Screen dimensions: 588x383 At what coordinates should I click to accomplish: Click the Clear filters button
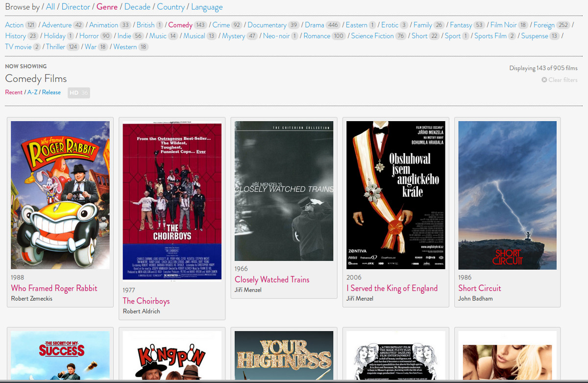pos(560,80)
